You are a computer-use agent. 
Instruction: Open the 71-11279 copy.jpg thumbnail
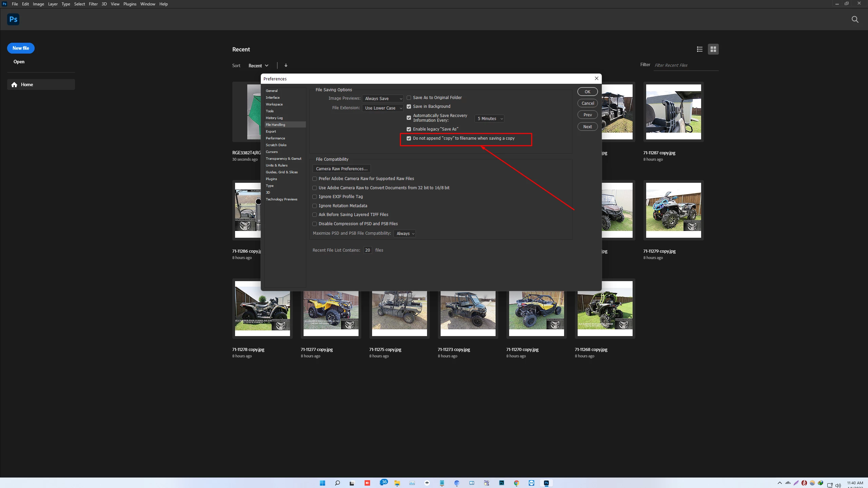673,210
